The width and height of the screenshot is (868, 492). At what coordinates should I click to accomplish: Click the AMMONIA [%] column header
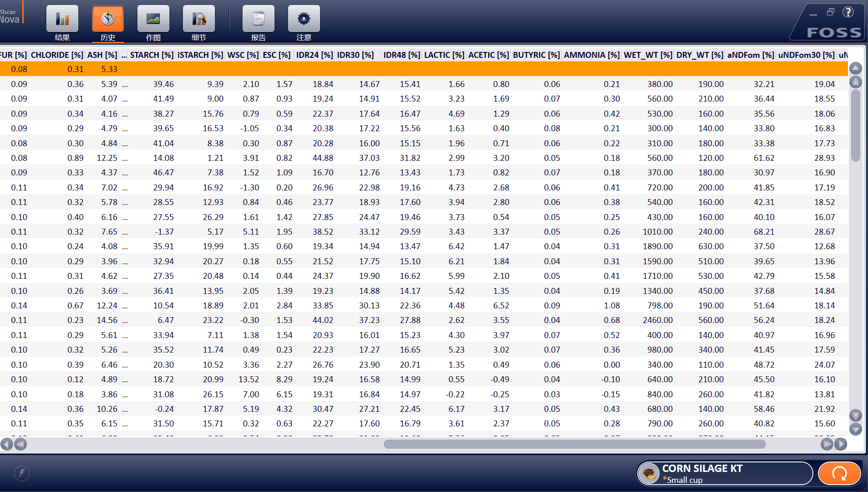pos(592,55)
